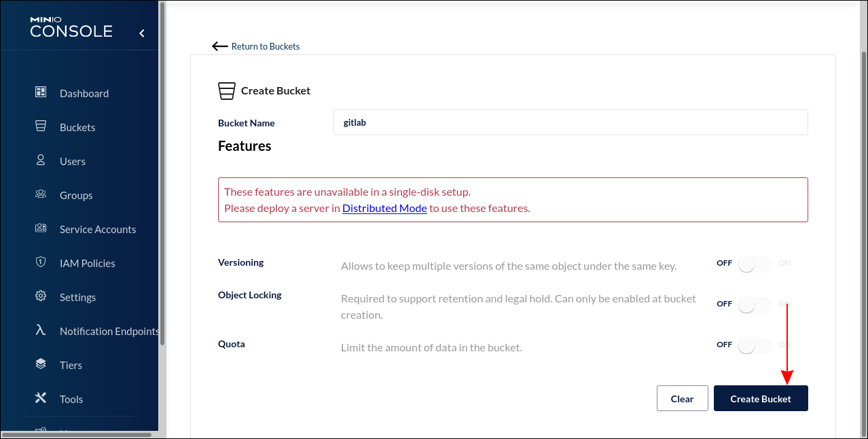This screenshot has width=868, height=439.
Task: Enable the Quota limit toggle
Action: 754,345
